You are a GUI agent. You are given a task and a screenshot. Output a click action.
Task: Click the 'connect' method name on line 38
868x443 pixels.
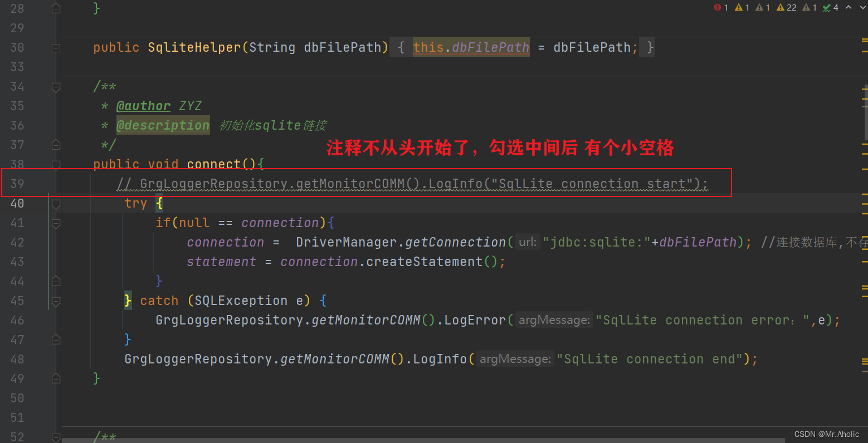[x=214, y=164]
